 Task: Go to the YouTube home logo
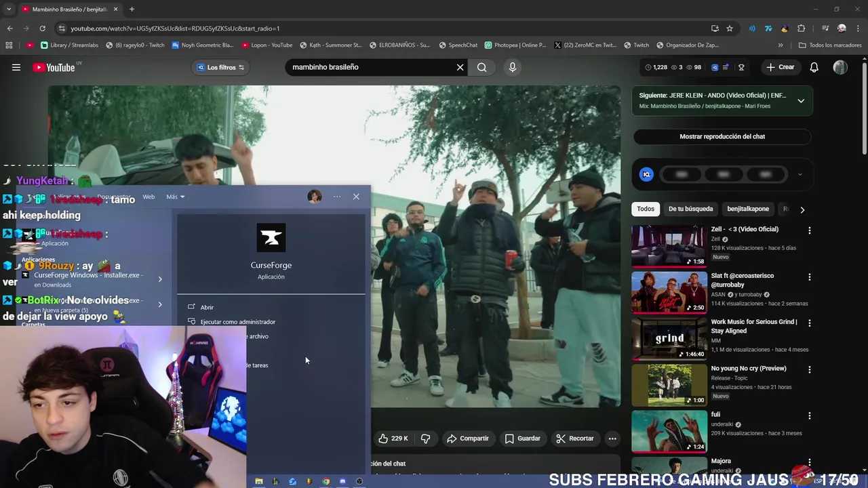pos(54,67)
